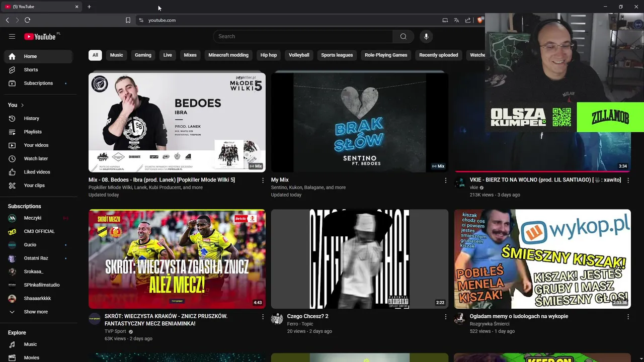The image size is (644, 362).
Task: Click the browser address bar URL
Action: [162, 20]
